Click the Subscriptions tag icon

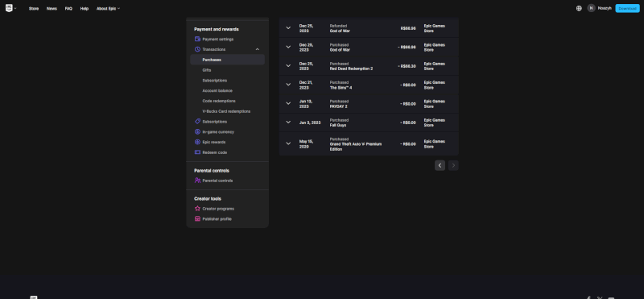(197, 122)
